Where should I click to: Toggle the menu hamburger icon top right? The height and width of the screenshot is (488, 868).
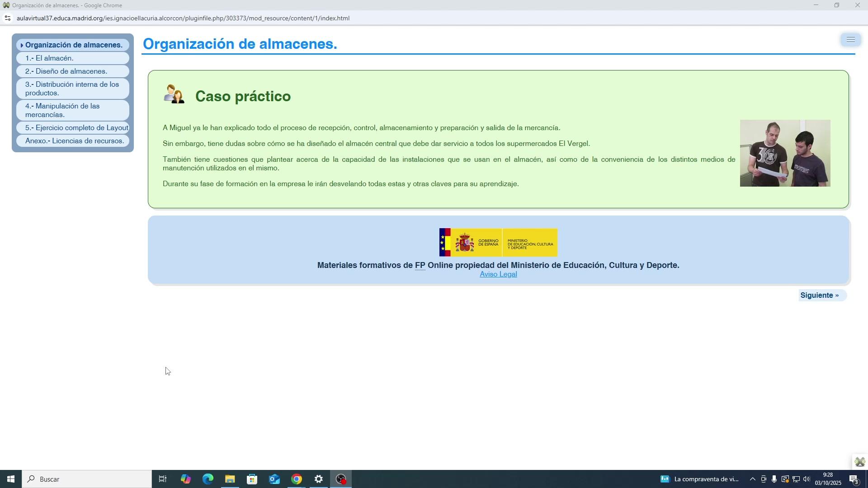(850, 40)
